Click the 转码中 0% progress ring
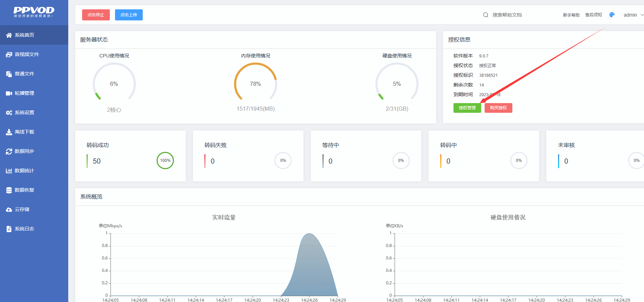This screenshot has width=644, height=302. (519, 161)
